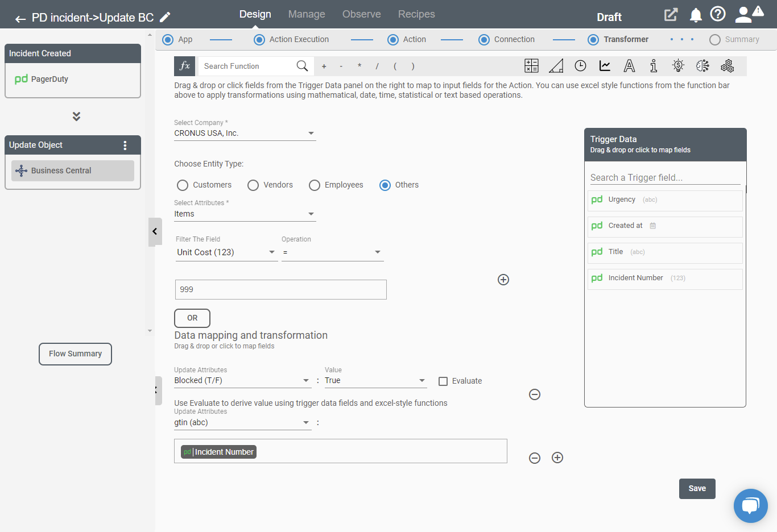Open the math functions calculator icon

pos(531,66)
